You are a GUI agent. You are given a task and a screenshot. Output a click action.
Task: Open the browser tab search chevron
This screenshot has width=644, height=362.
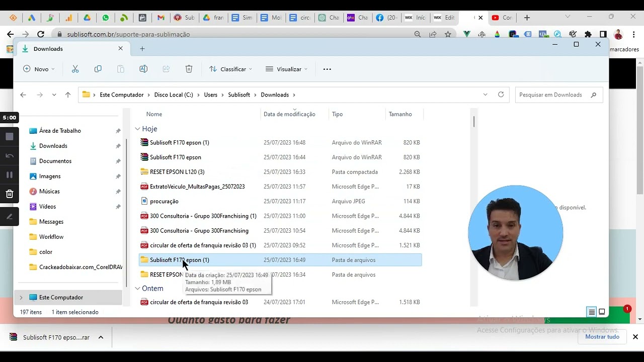coord(568,17)
